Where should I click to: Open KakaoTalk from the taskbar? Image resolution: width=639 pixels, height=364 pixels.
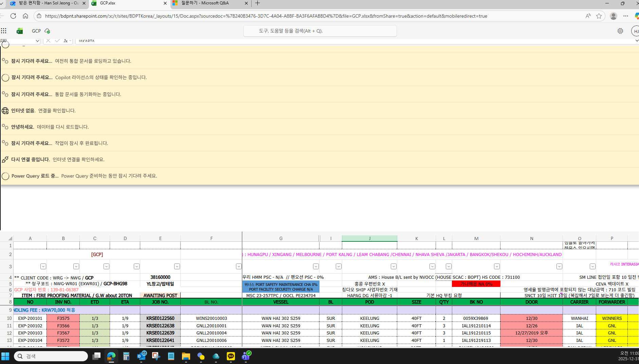coord(231,356)
